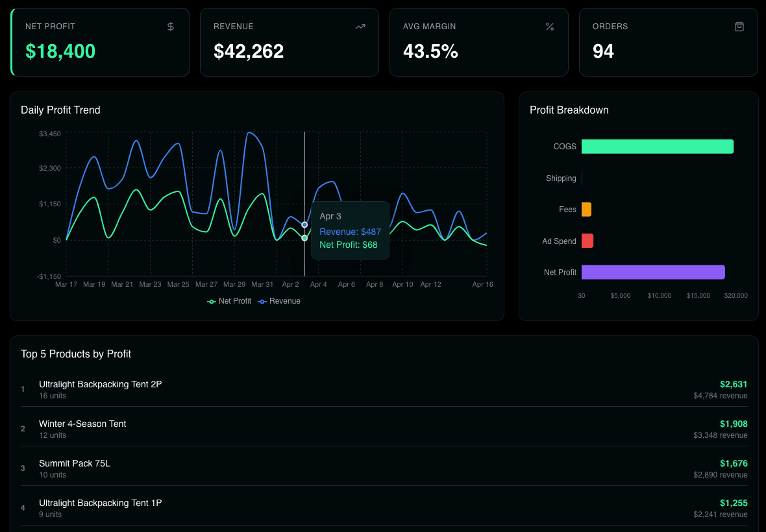Click the 9 units text
The width and height of the screenshot is (766, 532).
click(x=51, y=514)
